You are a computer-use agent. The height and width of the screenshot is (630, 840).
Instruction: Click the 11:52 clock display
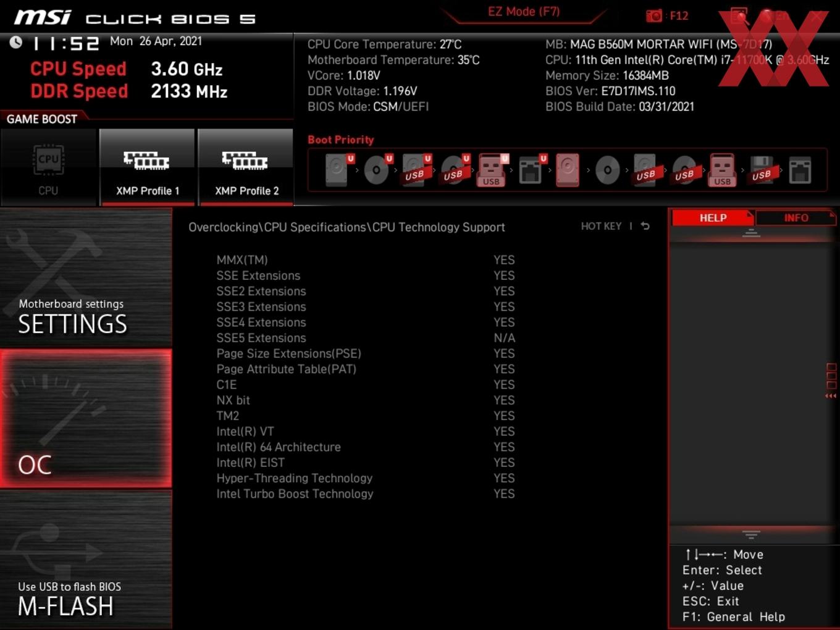[x=65, y=43]
